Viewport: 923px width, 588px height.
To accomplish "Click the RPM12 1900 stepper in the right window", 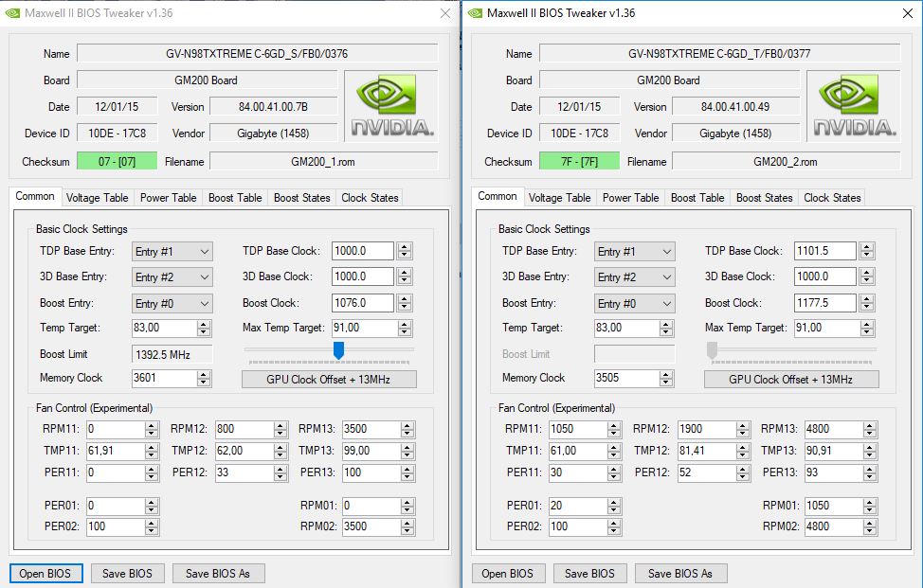I will [743, 429].
